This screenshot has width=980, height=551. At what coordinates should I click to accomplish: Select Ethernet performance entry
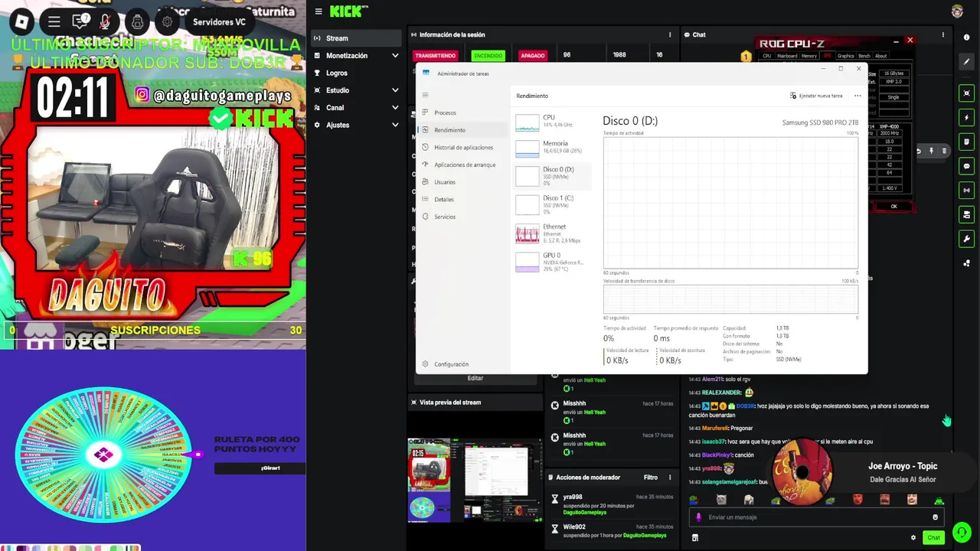point(552,233)
